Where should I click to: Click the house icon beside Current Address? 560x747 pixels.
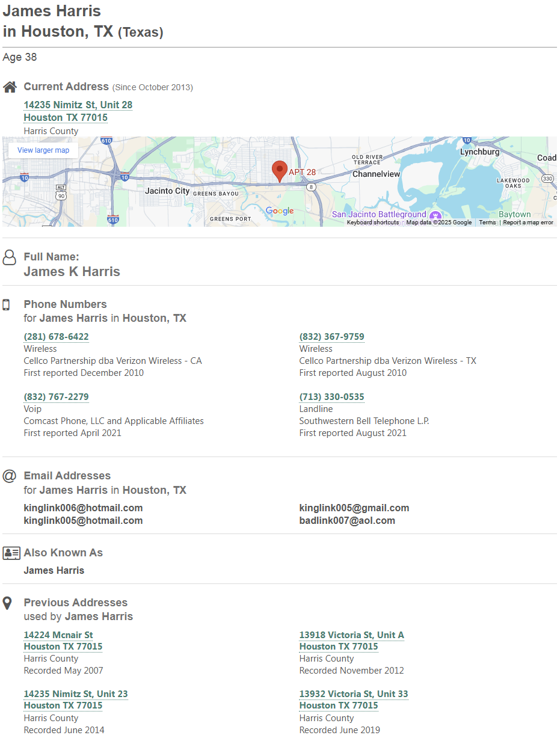coord(10,87)
